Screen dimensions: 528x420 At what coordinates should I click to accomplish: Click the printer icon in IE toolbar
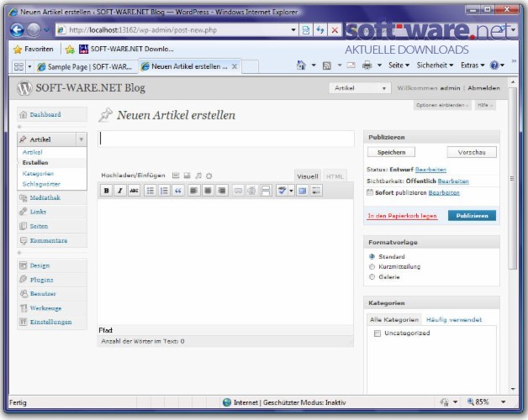(367, 65)
